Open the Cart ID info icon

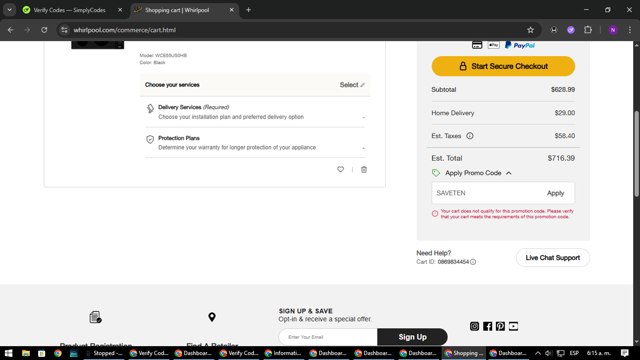point(473,262)
